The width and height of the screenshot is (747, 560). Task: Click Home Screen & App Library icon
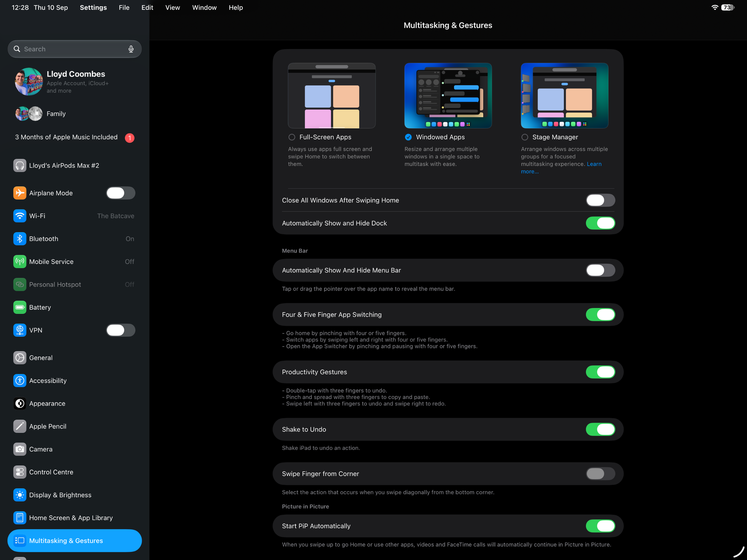[20, 518]
